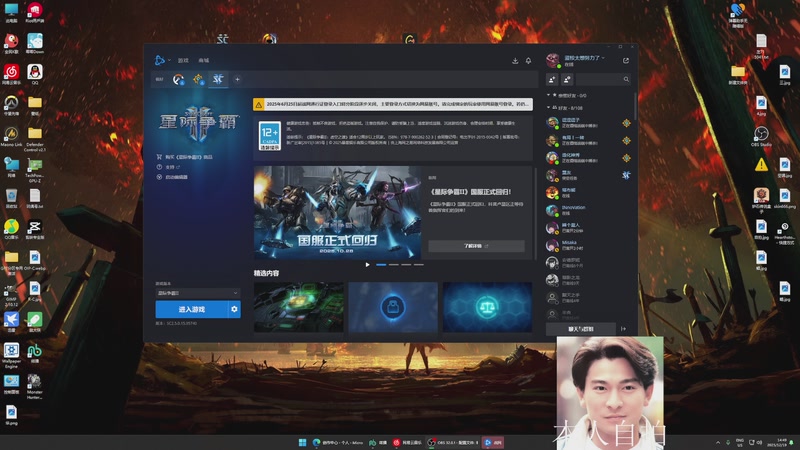Switch to Battle.net taskbar item
800x450 pixels.
click(493, 442)
